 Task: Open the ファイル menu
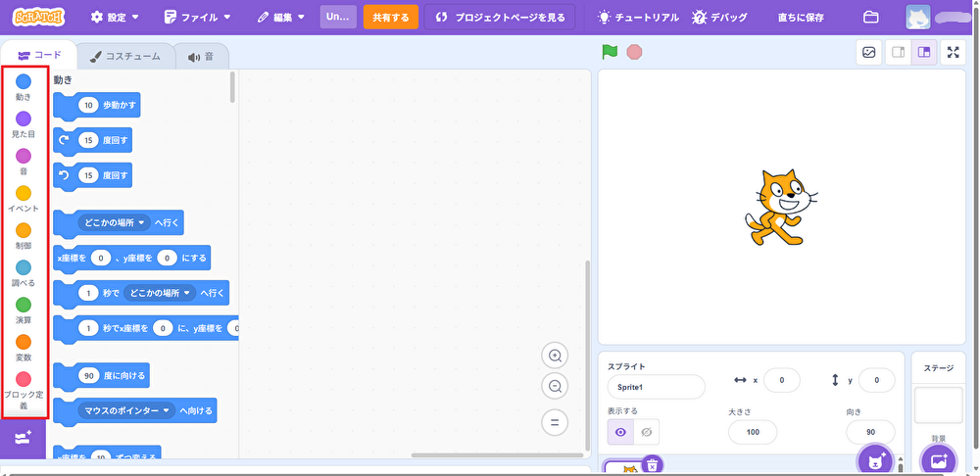click(x=198, y=18)
